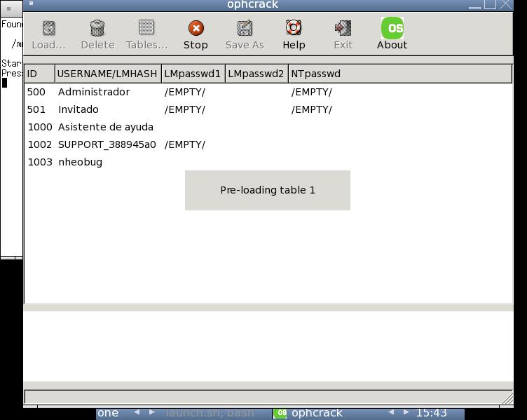
Task: Click ID 1002 cell
Action: pos(40,144)
